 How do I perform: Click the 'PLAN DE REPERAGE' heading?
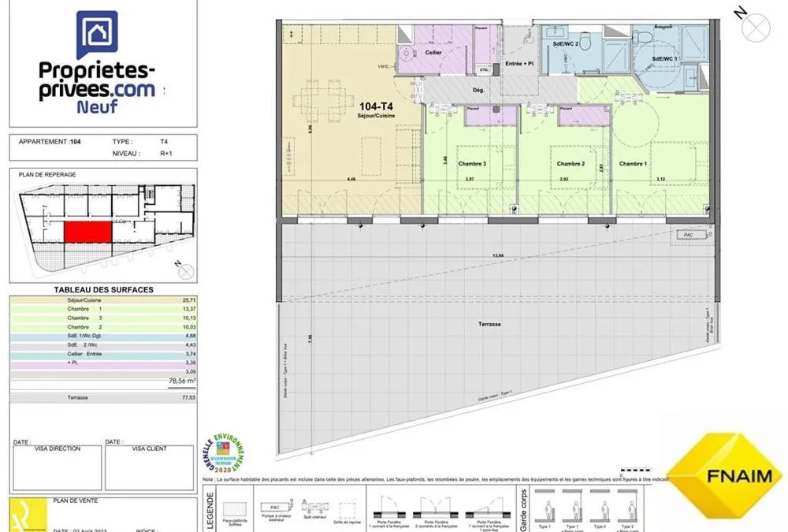47,174
